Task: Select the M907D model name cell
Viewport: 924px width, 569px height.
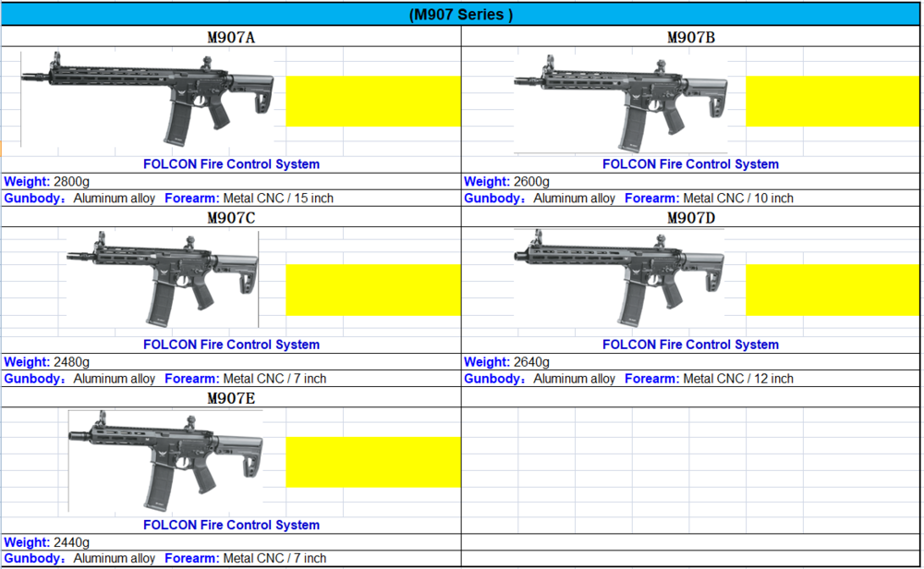Action: tap(691, 218)
